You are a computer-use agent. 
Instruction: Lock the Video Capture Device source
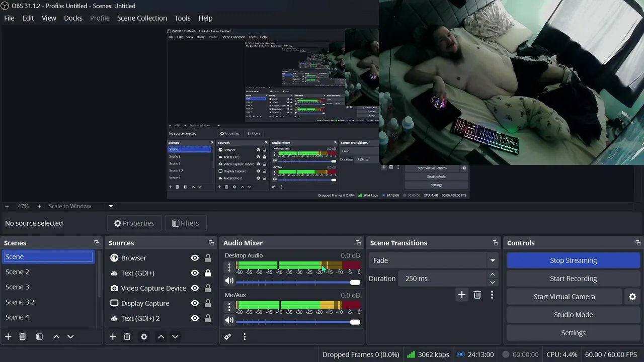[208, 288]
